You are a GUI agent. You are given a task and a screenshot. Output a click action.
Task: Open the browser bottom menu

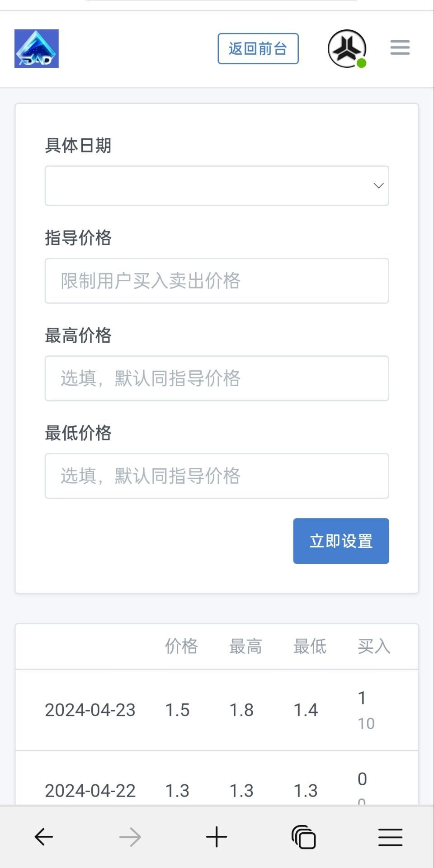click(x=390, y=837)
